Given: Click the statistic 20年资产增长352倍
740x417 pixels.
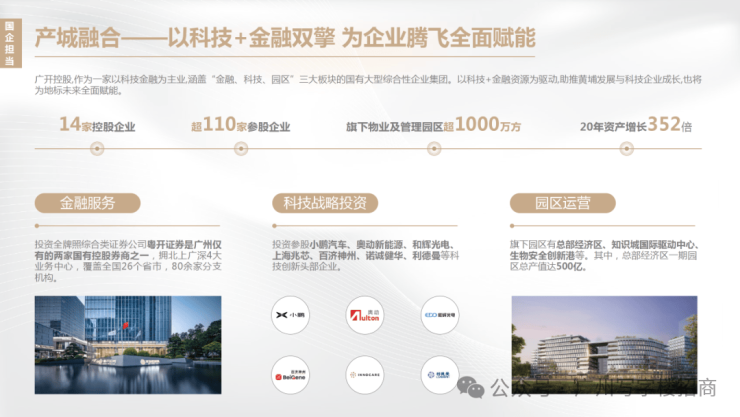Looking at the screenshot, I should [x=636, y=125].
